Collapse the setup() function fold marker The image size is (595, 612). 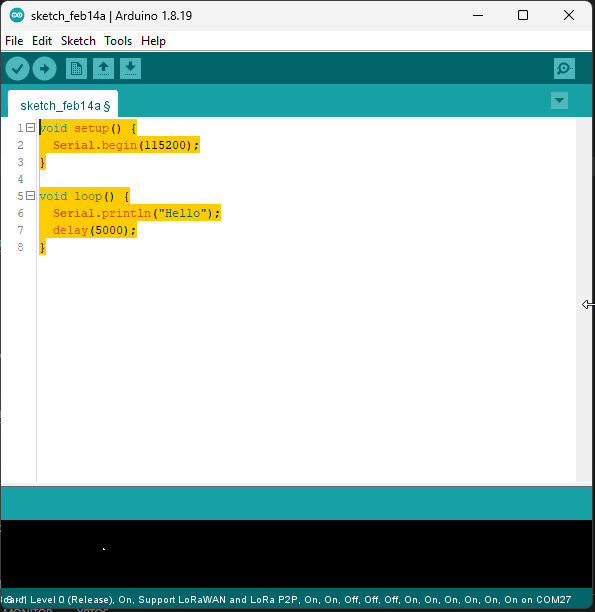30,128
